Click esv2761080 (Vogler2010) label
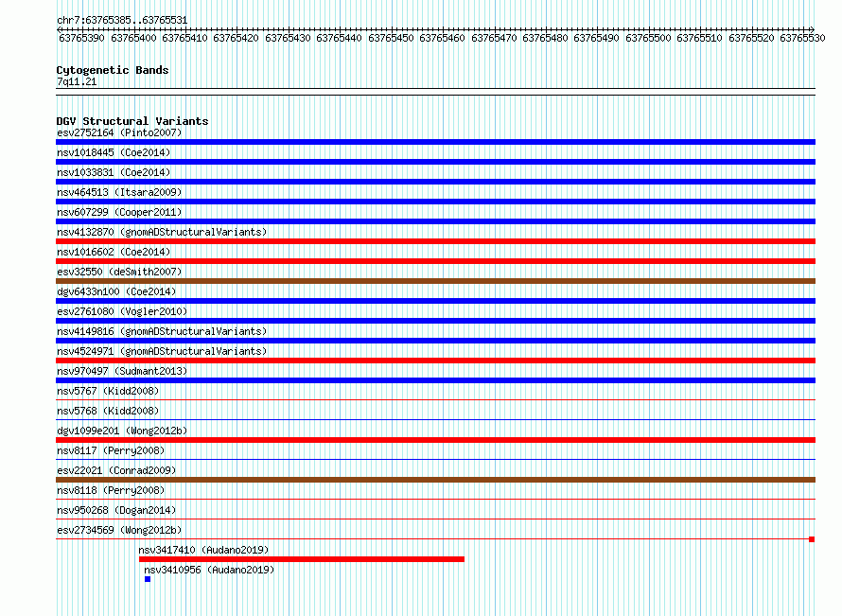This screenshot has width=842, height=616. [x=122, y=311]
